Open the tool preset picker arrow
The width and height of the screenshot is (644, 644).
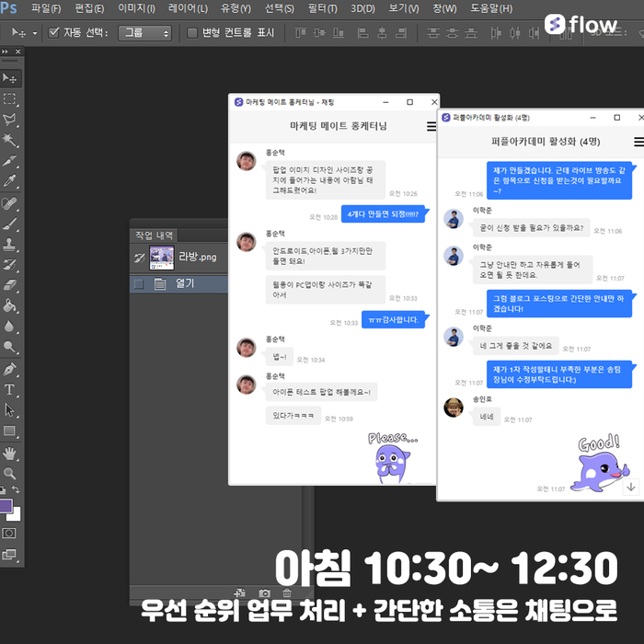point(35,33)
